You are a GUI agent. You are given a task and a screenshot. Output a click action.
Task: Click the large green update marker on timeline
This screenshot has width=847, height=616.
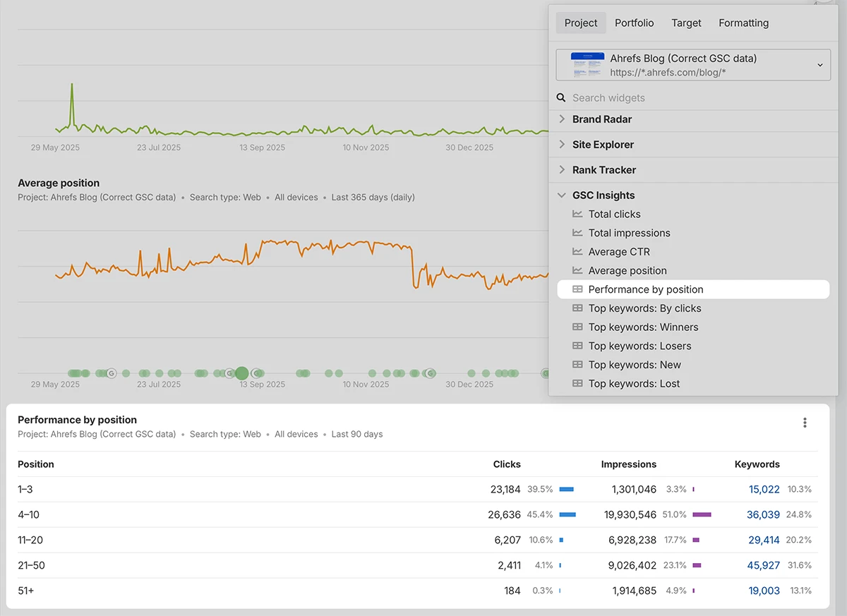click(x=242, y=373)
